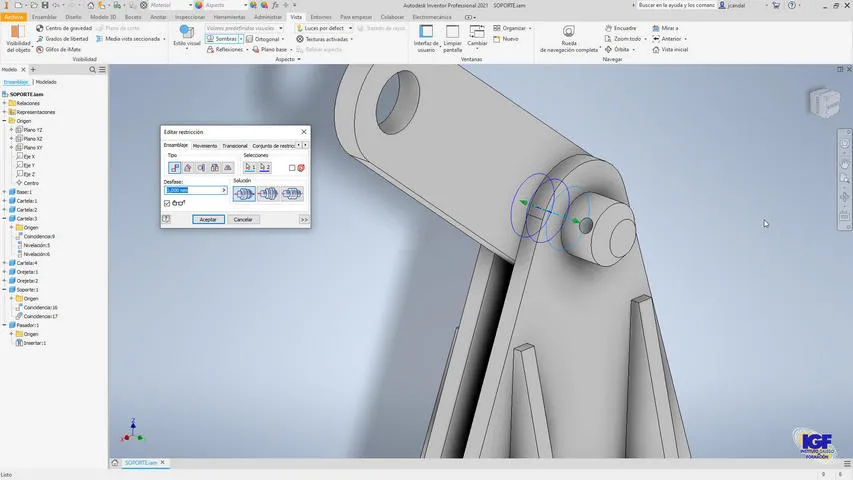Click the Aceptar button
Screen dimensions: 853x480
coord(208,219)
